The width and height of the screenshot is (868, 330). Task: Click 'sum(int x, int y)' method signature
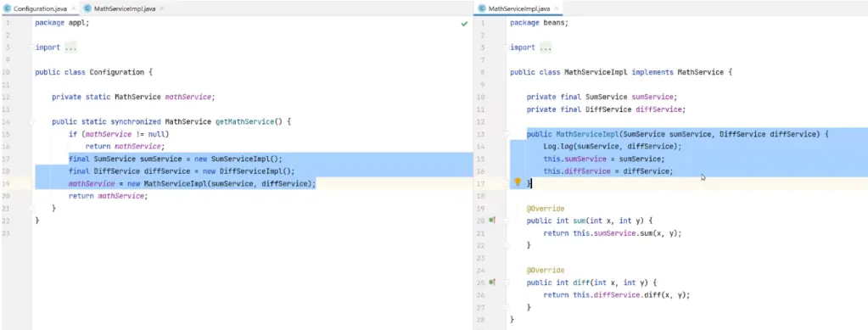(x=608, y=221)
